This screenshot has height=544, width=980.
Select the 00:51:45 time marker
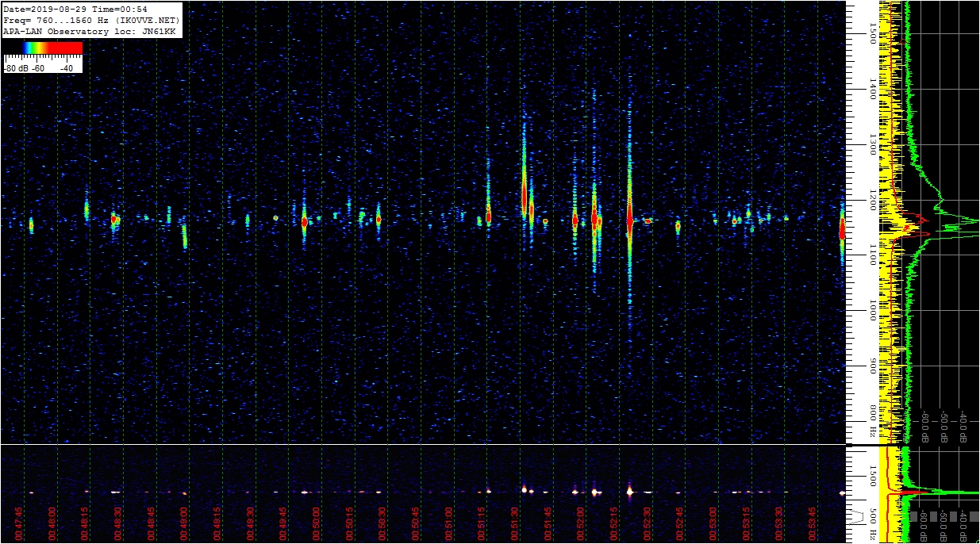[548, 524]
